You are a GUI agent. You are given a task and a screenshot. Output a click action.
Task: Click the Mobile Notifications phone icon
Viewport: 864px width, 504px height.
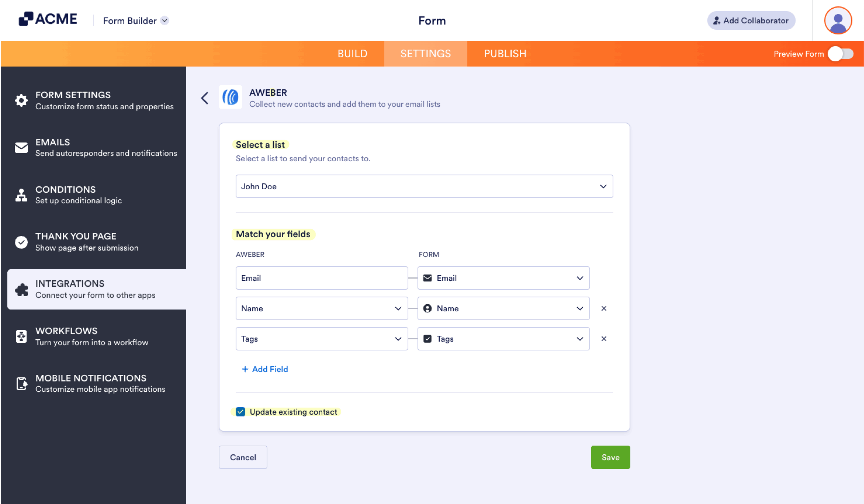(x=21, y=384)
